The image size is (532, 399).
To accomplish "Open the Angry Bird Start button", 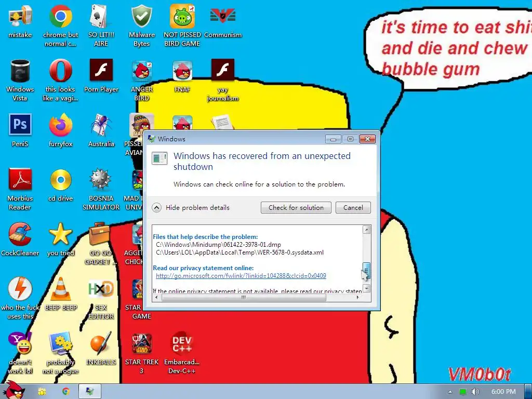I will [13, 390].
